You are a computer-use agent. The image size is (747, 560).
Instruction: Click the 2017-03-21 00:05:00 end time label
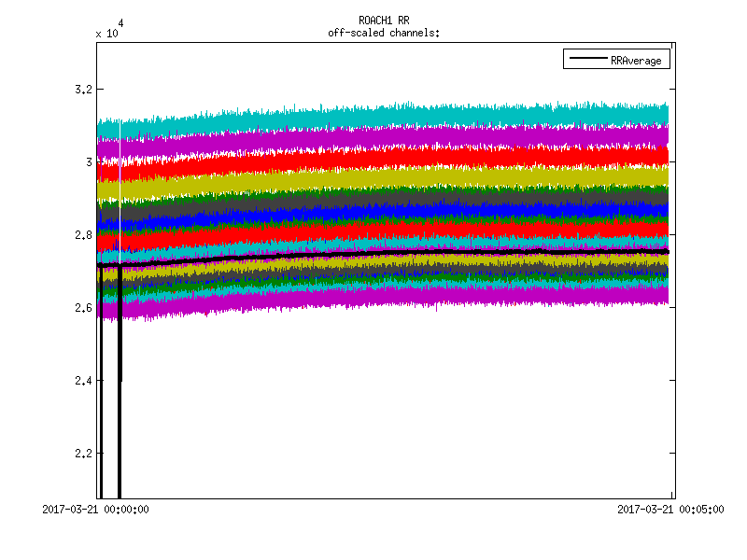click(669, 510)
